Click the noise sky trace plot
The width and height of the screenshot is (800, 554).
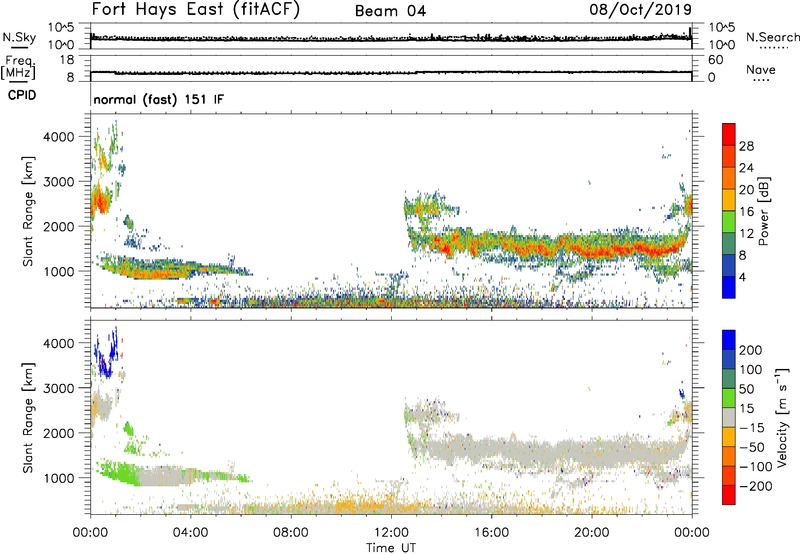(391, 36)
